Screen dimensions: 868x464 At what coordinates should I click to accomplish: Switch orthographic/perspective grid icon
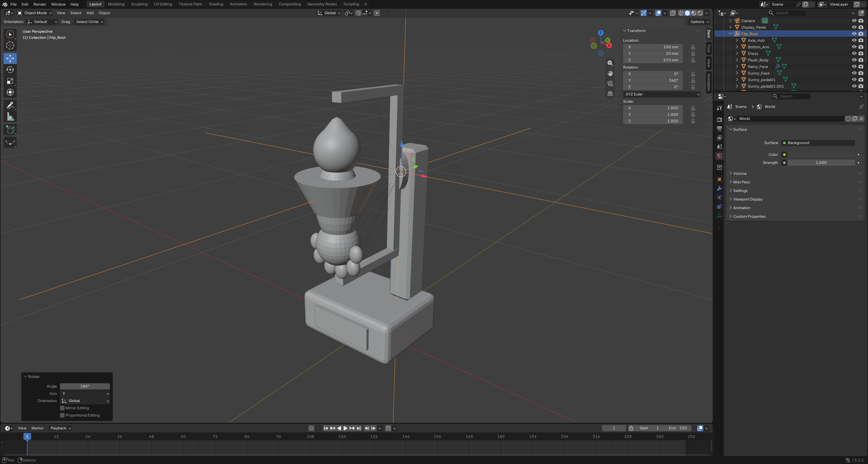(x=610, y=94)
